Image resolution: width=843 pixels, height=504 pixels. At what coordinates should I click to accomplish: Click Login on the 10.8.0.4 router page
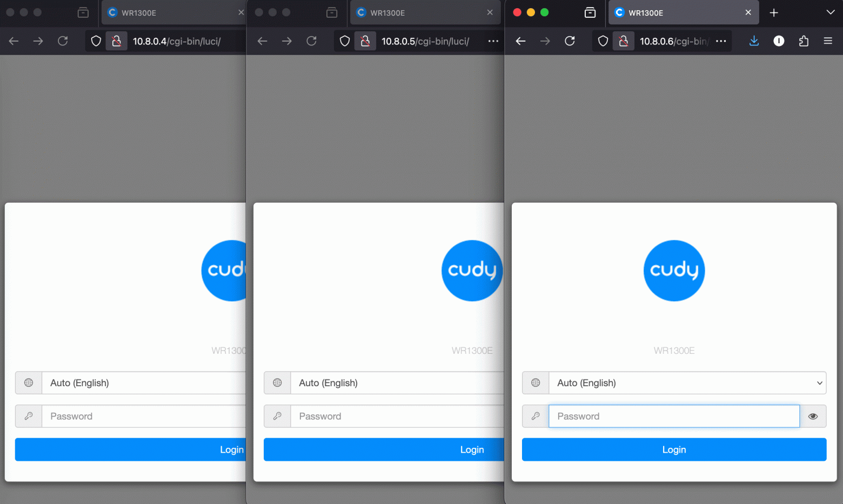click(130, 449)
